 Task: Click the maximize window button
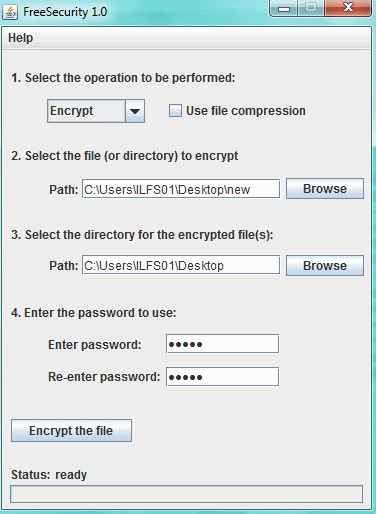(x=311, y=8)
